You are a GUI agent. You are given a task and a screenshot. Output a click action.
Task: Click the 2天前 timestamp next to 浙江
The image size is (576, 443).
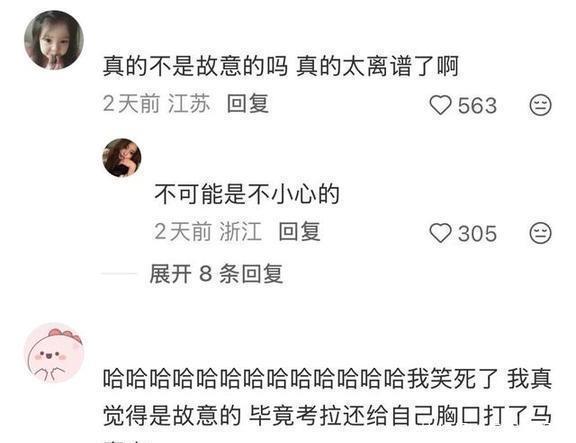coord(183,231)
